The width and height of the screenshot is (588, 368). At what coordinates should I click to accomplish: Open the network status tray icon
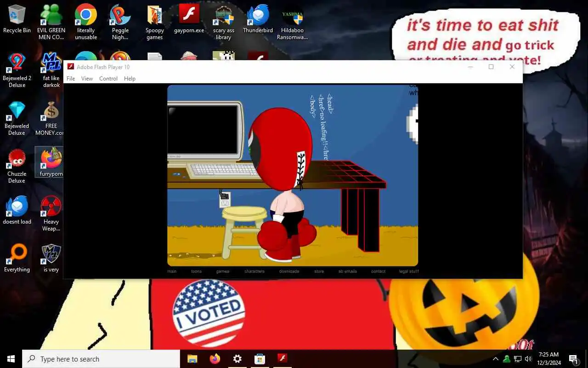click(x=518, y=359)
